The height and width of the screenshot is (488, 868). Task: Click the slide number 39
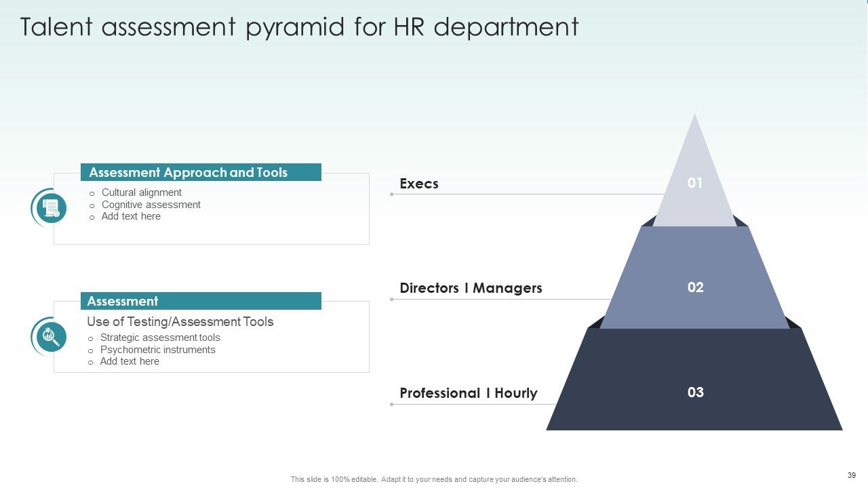852,474
